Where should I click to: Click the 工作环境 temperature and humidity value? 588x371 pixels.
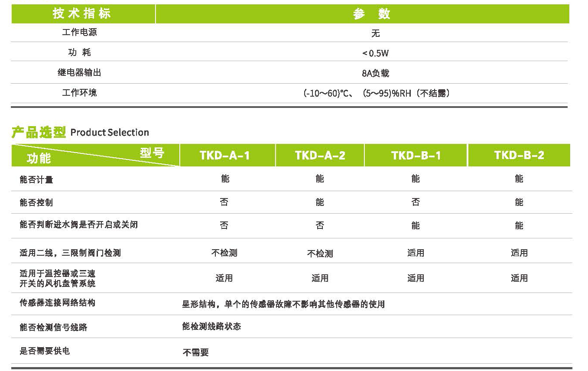[x=375, y=93]
